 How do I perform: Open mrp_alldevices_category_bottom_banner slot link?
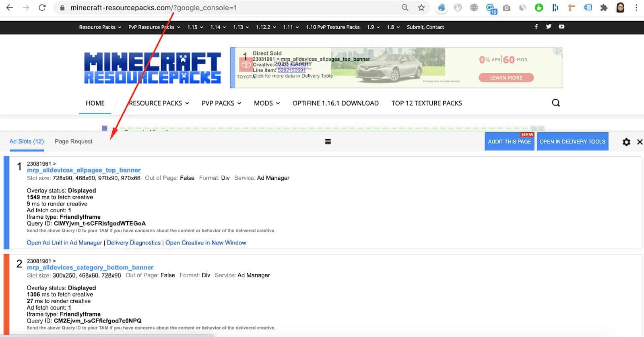pyautogui.click(x=90, y=267)
